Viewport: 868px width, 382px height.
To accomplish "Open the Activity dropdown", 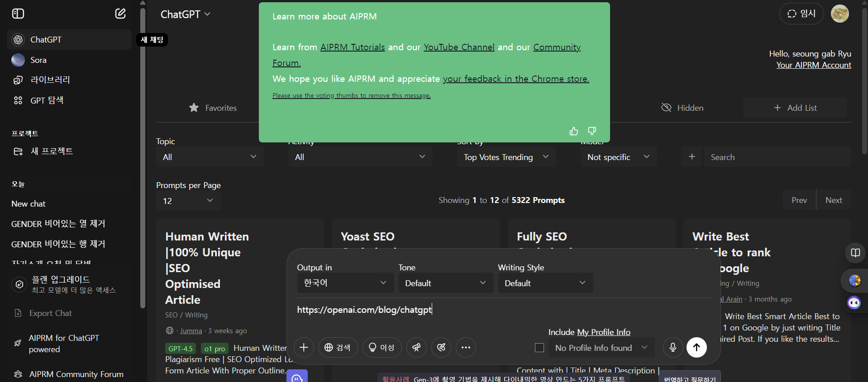I will pyautogui.click(x=360, y=157).
